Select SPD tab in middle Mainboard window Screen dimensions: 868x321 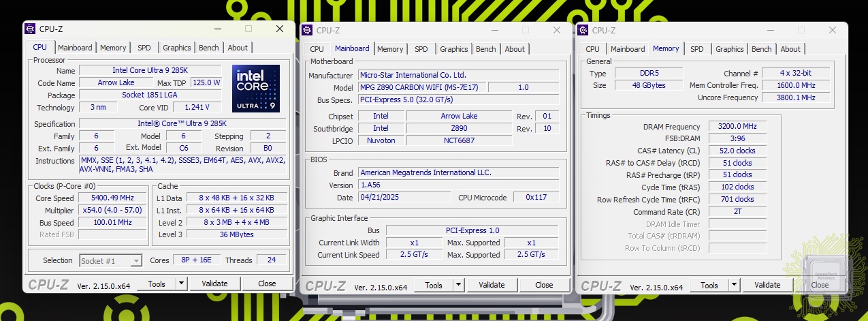tap(421, 49)
